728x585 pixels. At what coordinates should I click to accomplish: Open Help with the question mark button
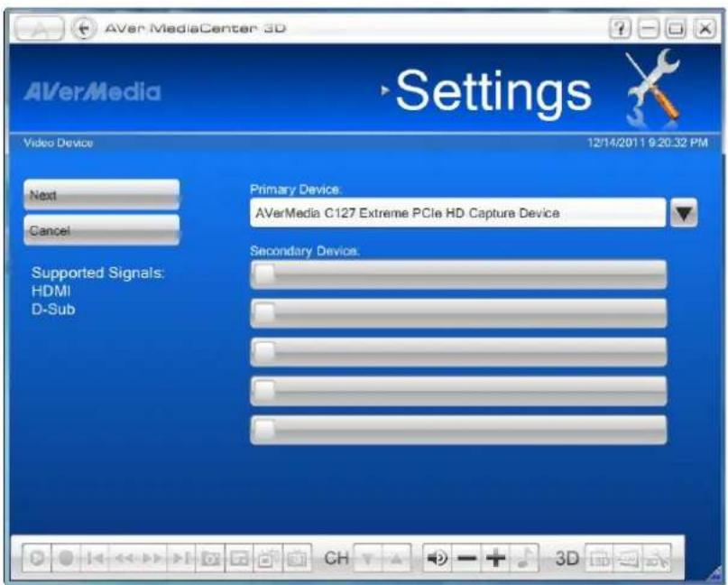pyautogui.click(x=620, y=28)
